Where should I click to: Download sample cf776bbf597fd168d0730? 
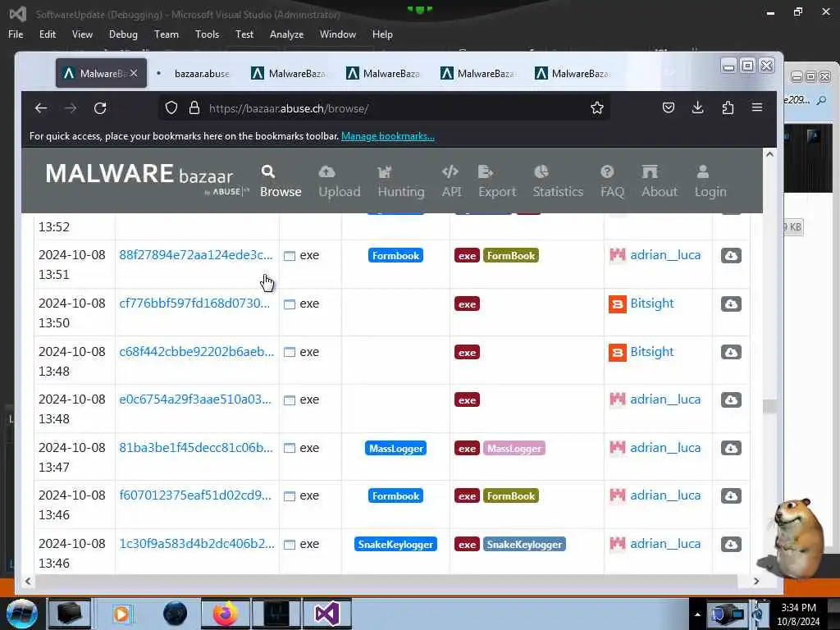click(731, 304)
